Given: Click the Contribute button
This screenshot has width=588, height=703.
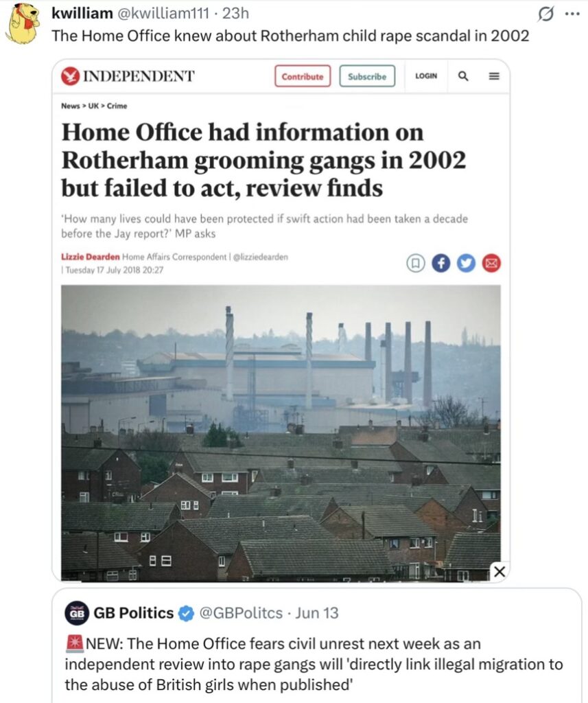Looking at the screenshot, I should [x=303, y=76].
